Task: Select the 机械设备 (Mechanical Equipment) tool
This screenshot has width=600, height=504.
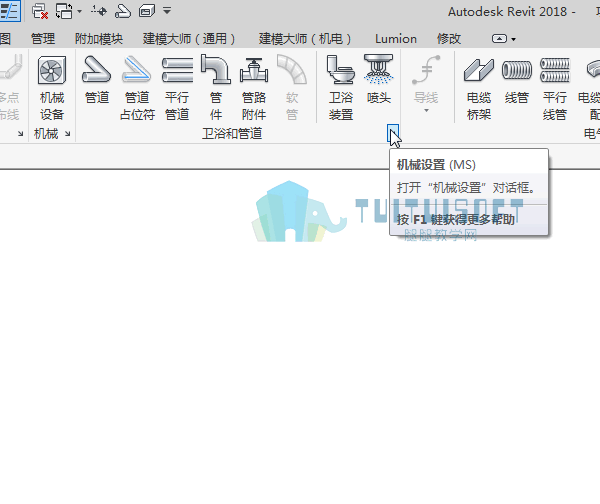Action: [52, 88]
